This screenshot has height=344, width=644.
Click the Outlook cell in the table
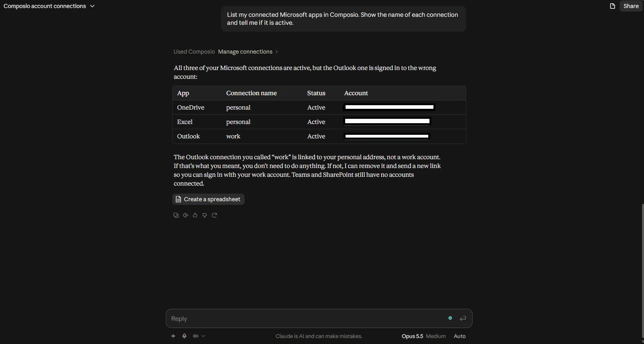[188, 136]
